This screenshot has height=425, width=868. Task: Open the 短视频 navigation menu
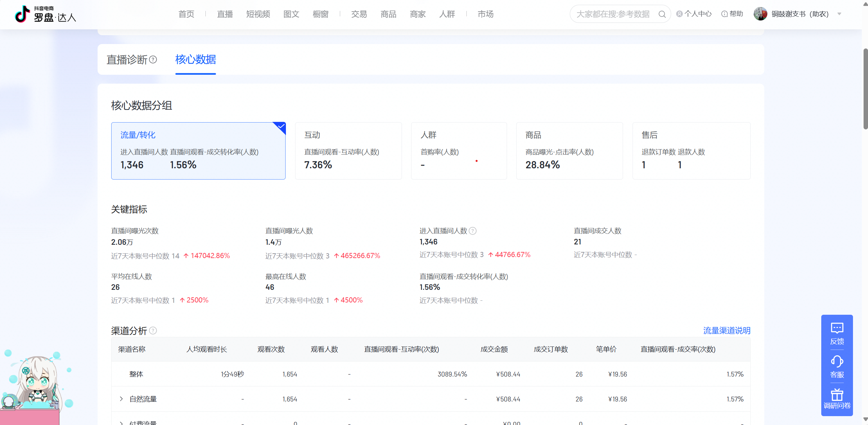pos(258,14)
